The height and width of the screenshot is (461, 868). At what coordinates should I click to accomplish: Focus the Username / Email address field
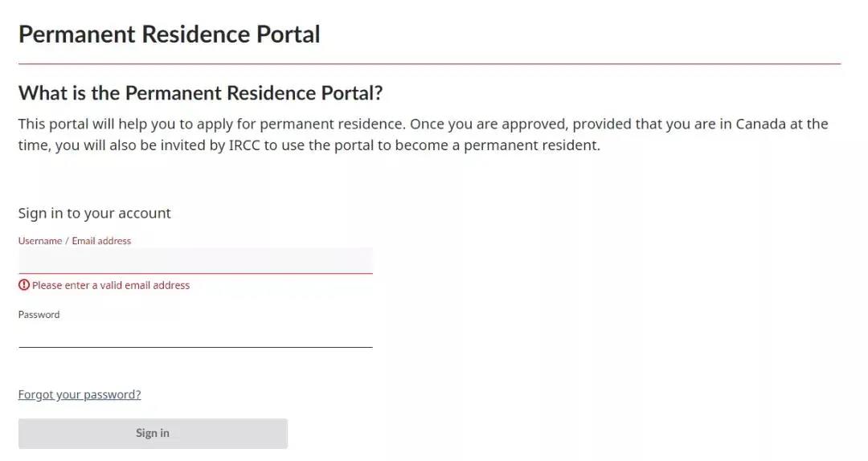pyautogui.click(x=195, y=261)
